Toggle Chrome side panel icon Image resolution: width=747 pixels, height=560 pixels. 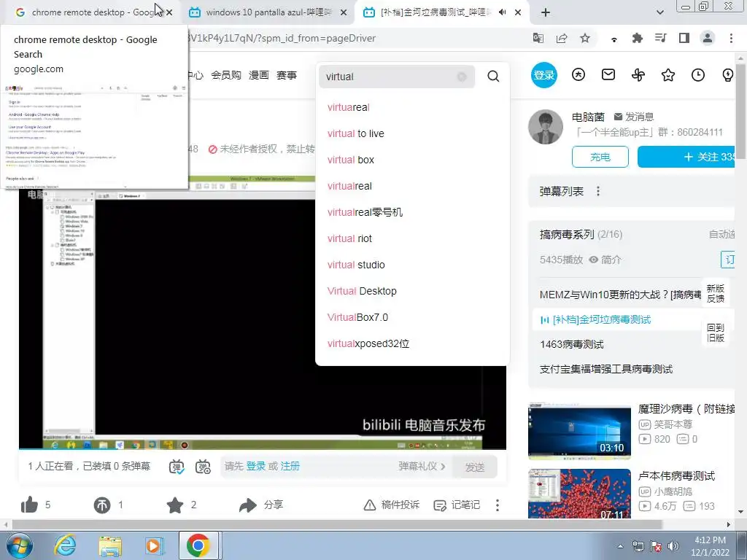click(x=684, y=38)
